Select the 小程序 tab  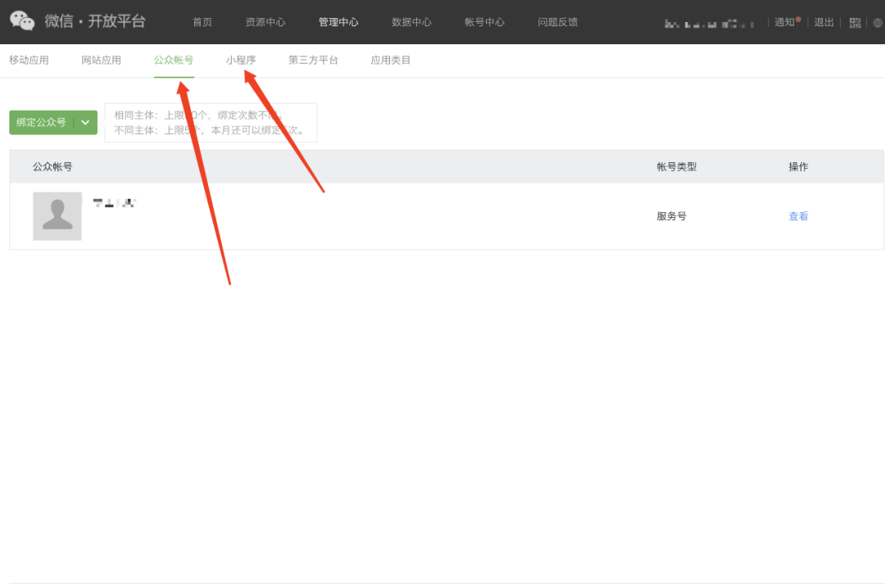(241, 59)
